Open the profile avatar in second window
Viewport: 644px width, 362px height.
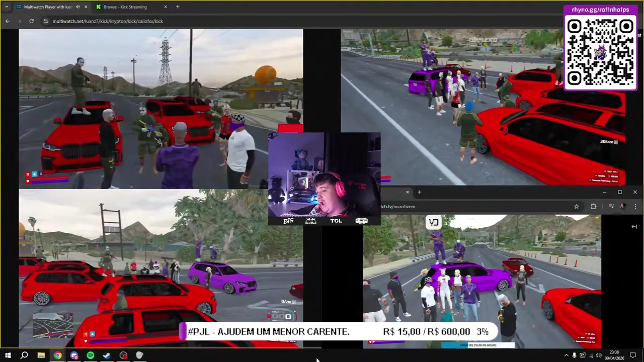click(623, 206)
